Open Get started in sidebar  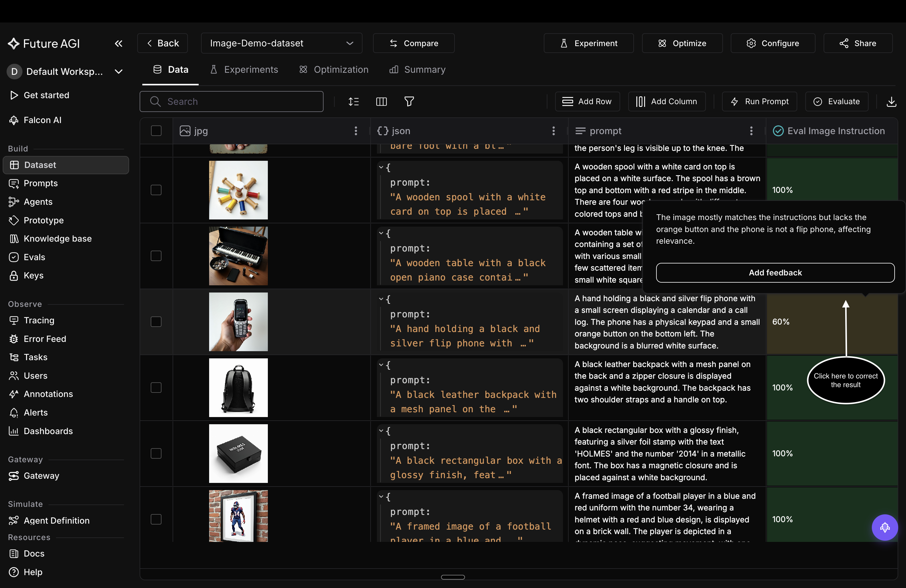[x=66, y=95]
